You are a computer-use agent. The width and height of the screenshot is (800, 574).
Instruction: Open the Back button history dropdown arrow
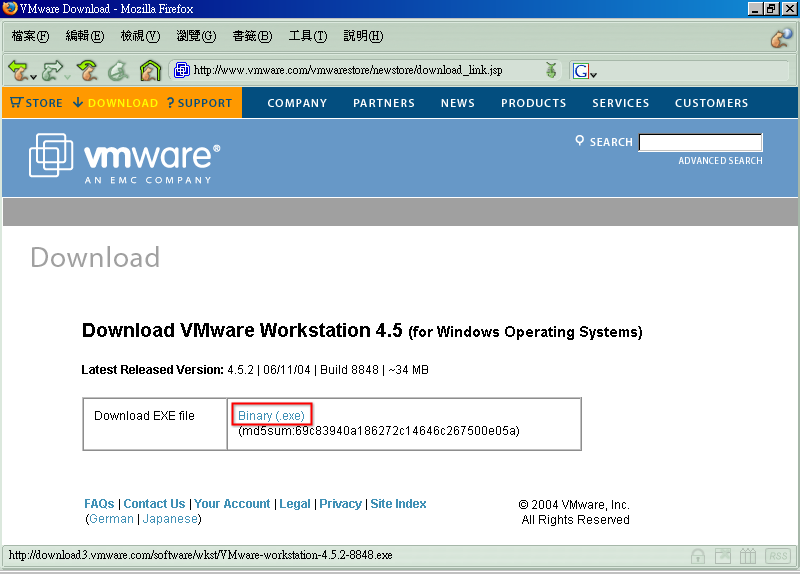(33, 75)
